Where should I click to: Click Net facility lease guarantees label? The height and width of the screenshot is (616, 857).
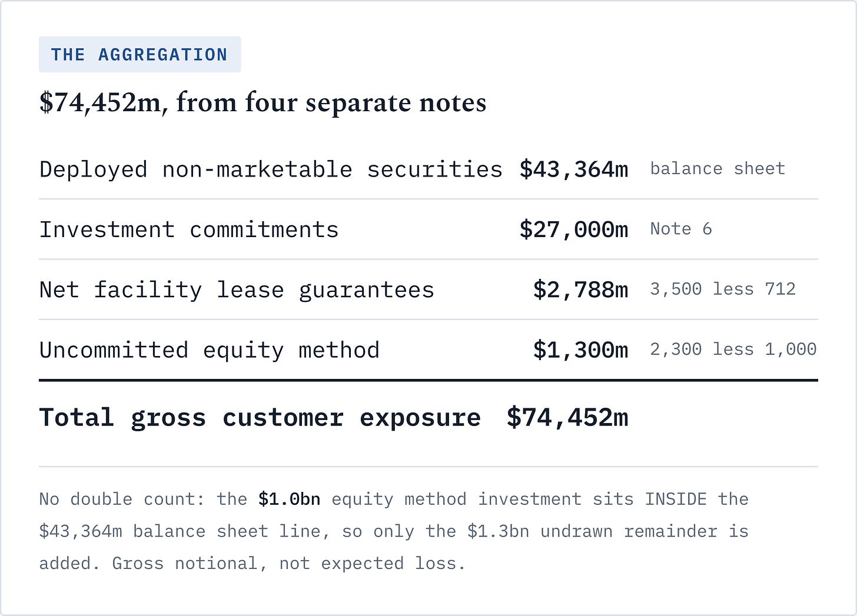click(x=237, y=290)
